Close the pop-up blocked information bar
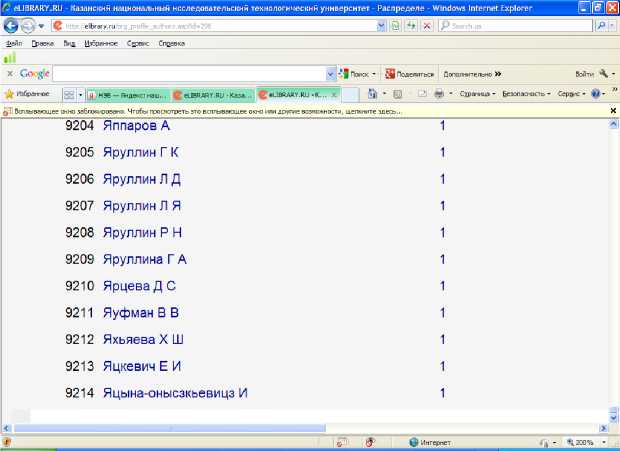The height and width of the screenshot is (451, 620). point(613,111)
